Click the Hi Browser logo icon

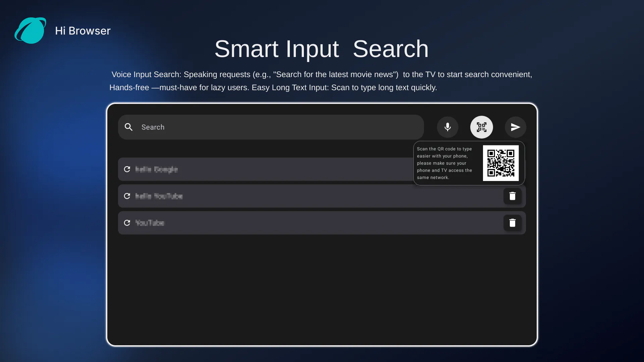tap(30, 31)
